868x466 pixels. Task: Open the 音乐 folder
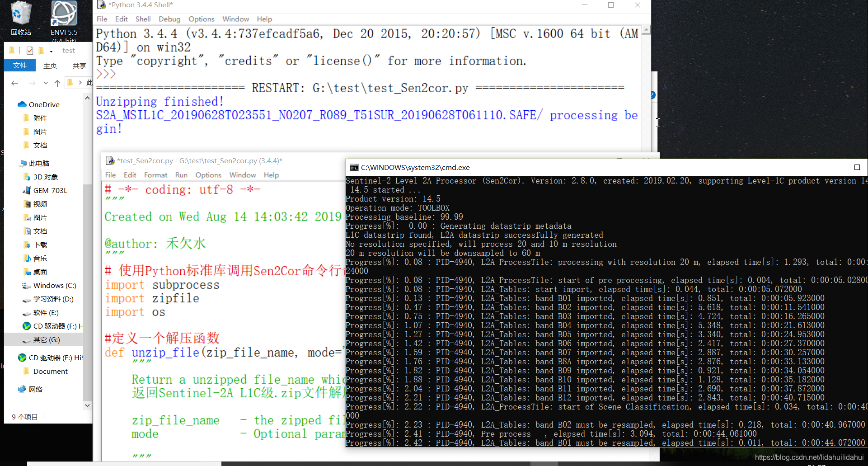[x=35, y=258]
